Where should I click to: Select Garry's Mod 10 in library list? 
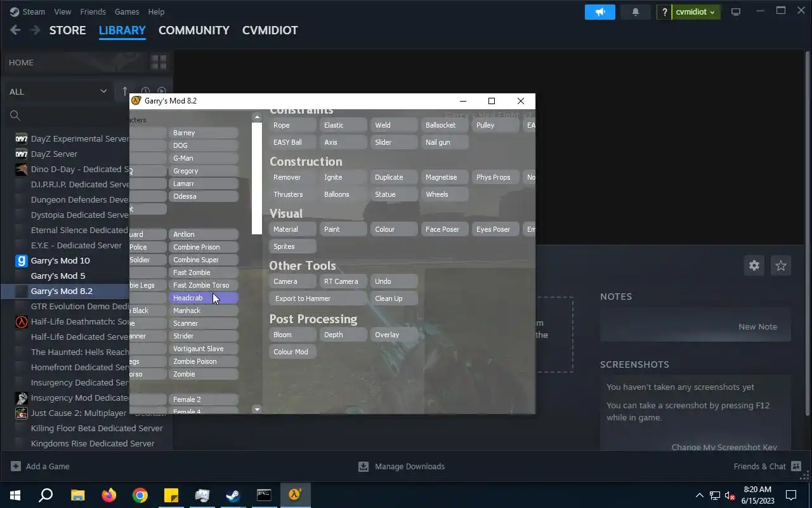click(x=60, y=260)
